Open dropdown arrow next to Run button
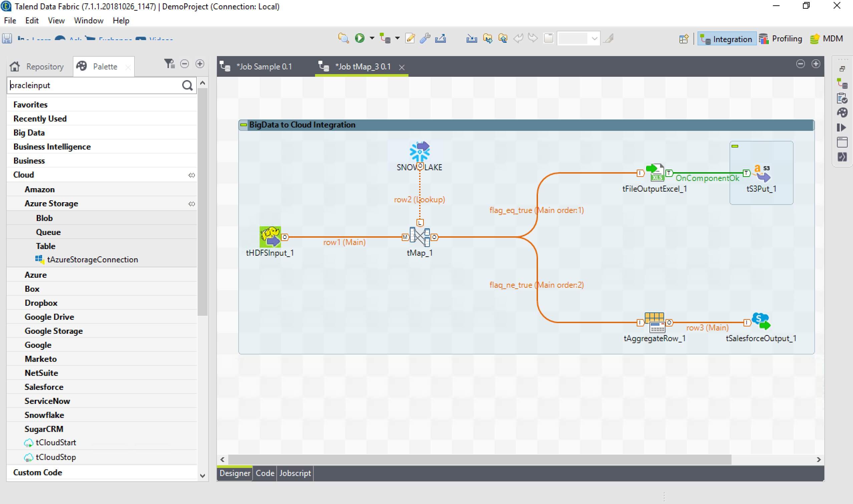 [372, 38]
